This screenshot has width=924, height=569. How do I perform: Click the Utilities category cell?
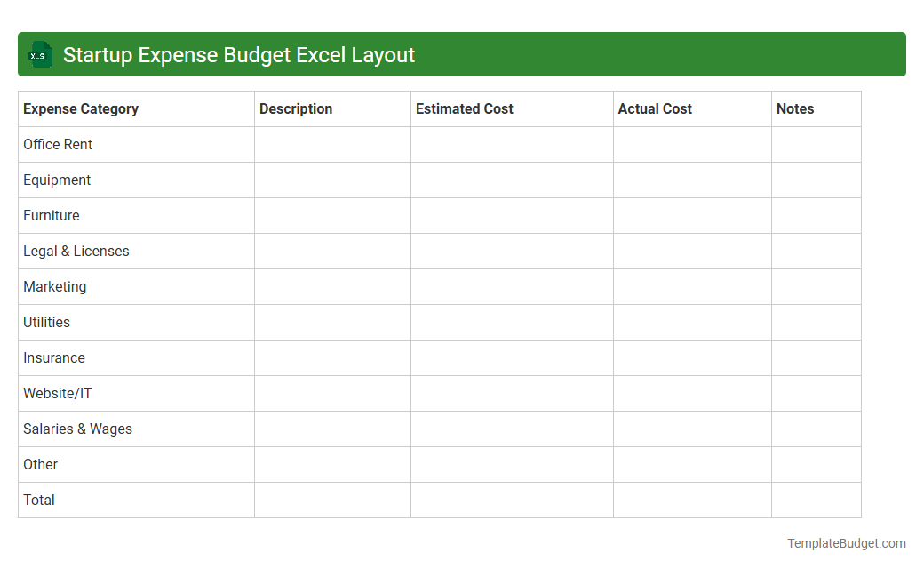click(46, 322)
